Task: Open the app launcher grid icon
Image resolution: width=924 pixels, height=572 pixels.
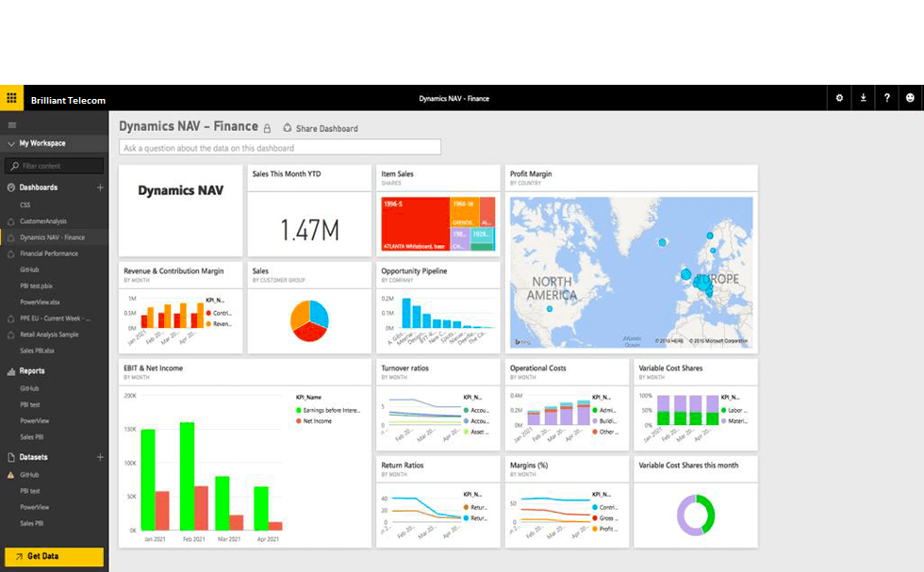Action: [11, 98]
